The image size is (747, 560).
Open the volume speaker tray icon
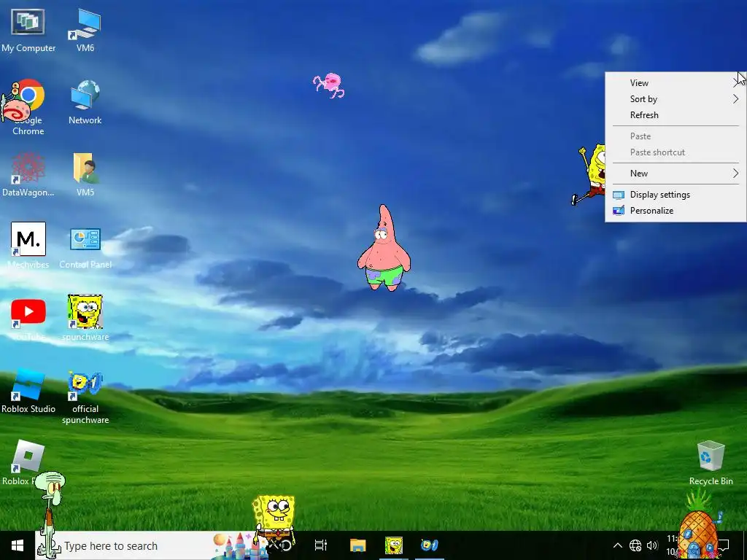652,545
